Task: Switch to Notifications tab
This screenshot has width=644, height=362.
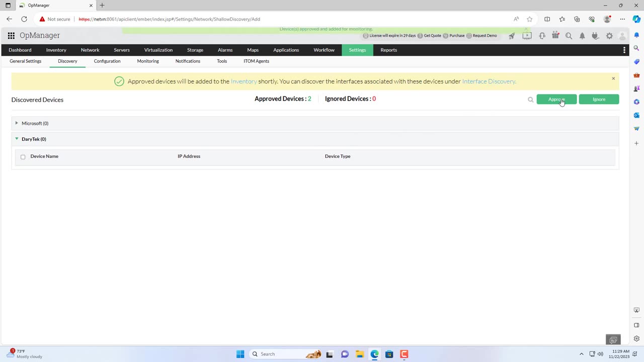Action: point(188,61)
